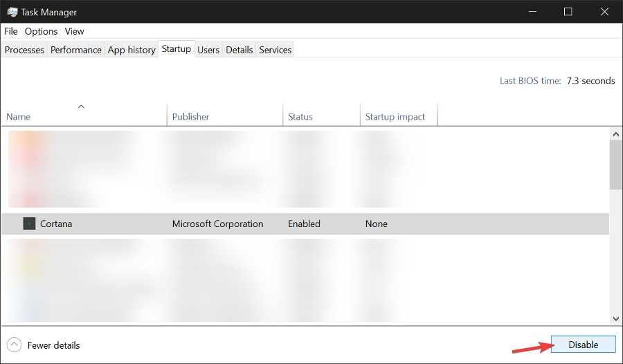Viewport: 623px width, 364px height.
Task: Minimize the Task Manager window
Action: (x=533, y=12)
